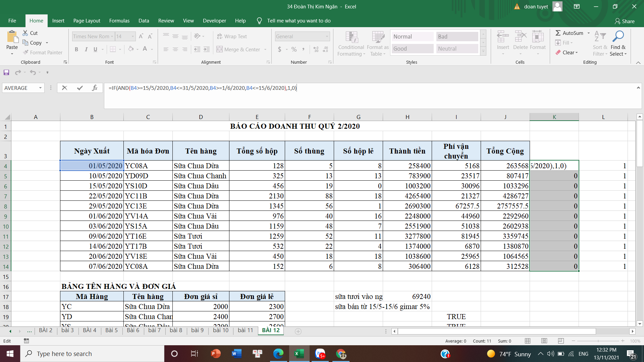The image size is (644, 362).
Task: Click Merge & Center
Action: pyautogui.click(x=238, y=49)
